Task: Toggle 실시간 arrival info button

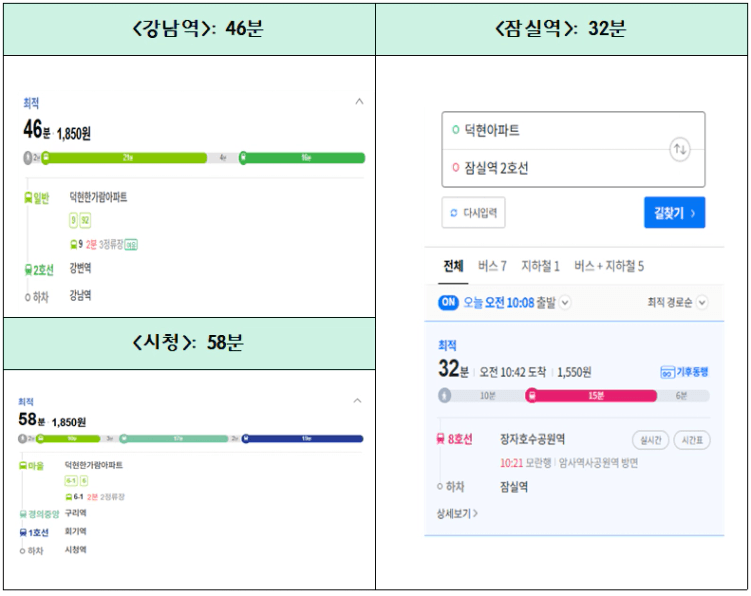Action: click(x=651, y=440)
